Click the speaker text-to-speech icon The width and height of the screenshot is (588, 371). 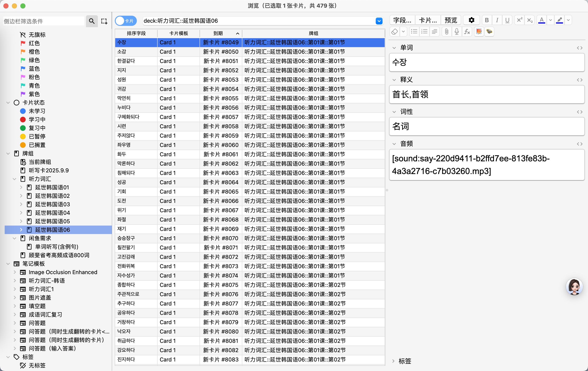tap(489, 32)
